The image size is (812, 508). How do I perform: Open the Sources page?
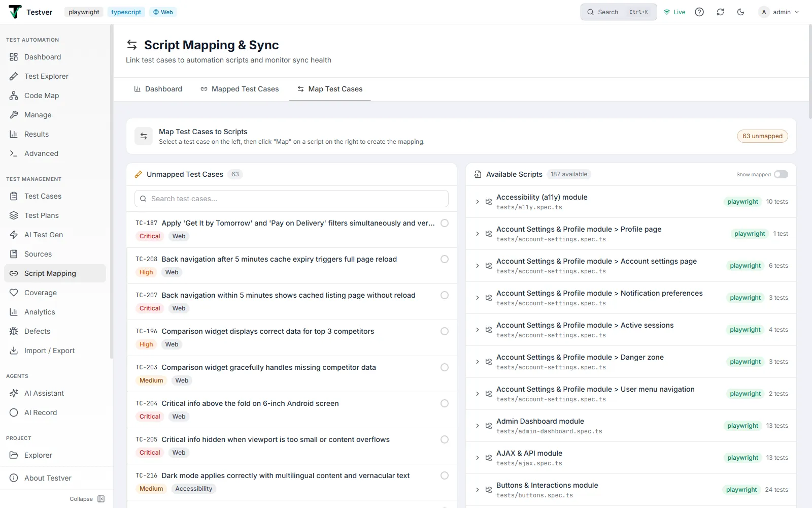click(x=55, y=254)
